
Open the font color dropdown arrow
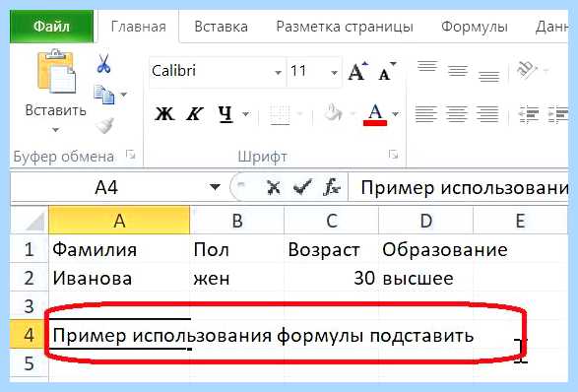coord(396,114)
